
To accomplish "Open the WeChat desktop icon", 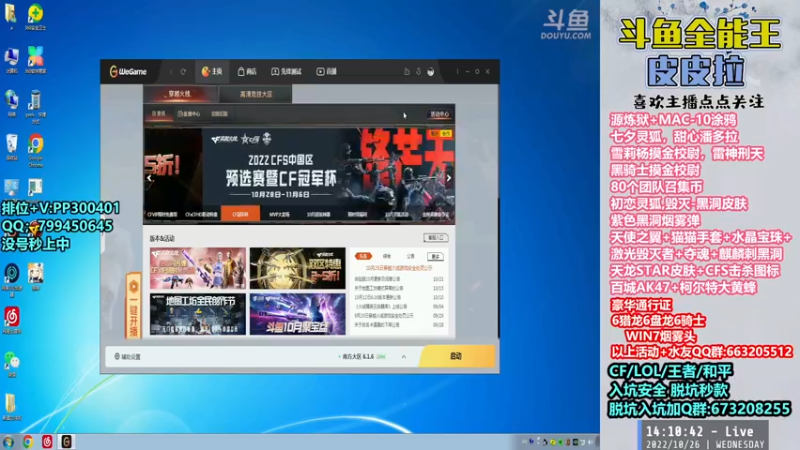I will (12, 364).
